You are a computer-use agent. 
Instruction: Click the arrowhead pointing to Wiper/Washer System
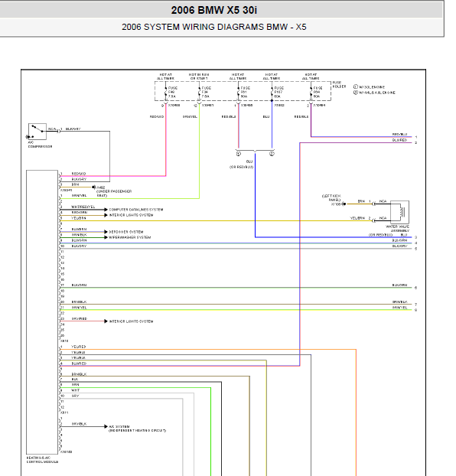pyautogui.click(x=106, y=237)
